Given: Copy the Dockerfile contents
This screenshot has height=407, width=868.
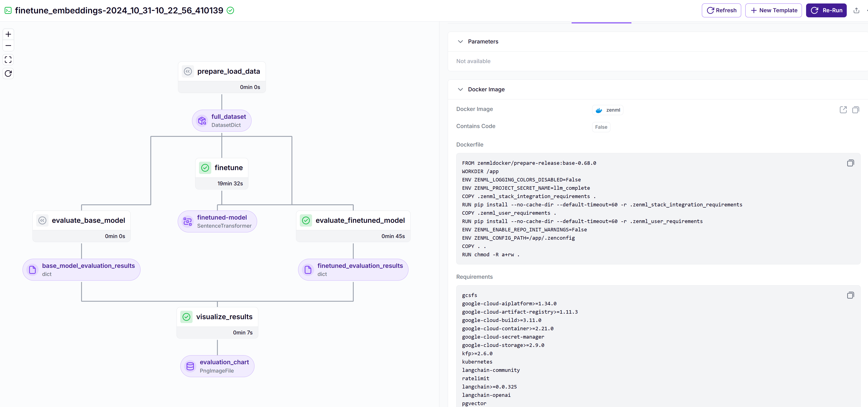Looking at the screenshot, I should click(x=850, y=163).
